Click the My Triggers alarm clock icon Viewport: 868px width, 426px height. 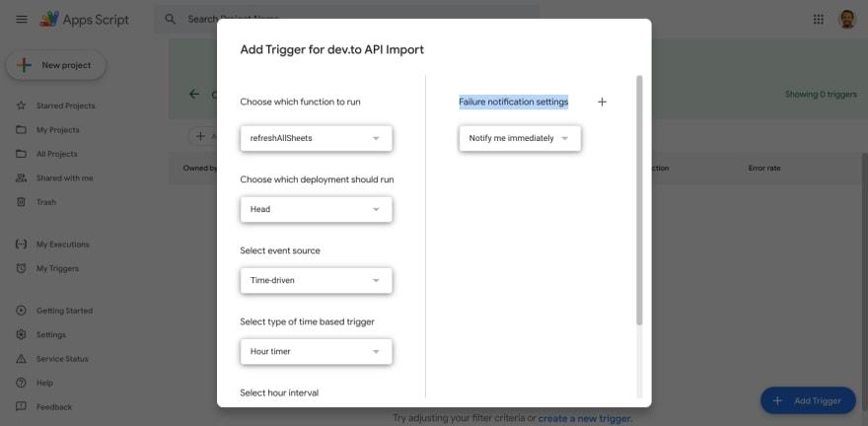pyautogui.click(x=21, y=268)
